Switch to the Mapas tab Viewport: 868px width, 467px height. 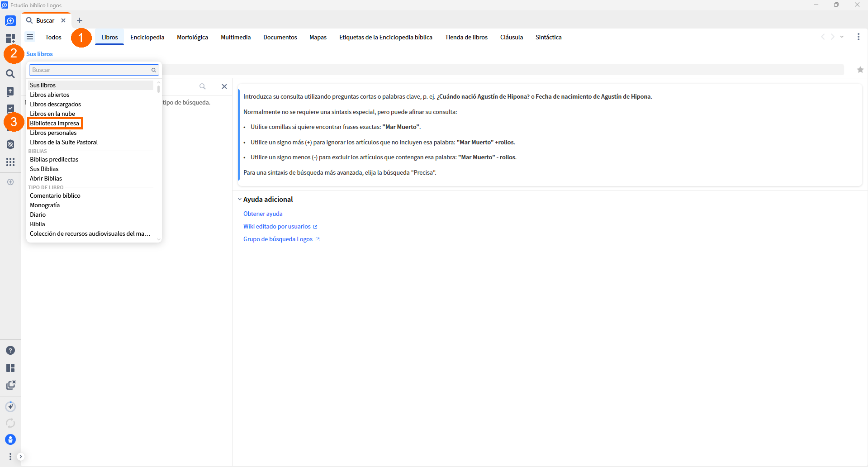click(x=318, y=37)
